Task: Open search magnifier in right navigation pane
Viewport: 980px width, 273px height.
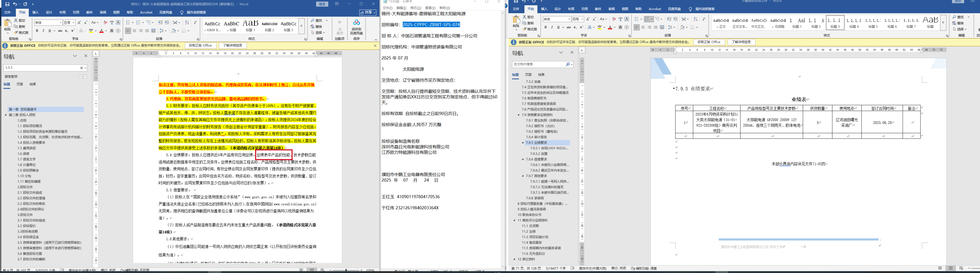Action: 568,64
